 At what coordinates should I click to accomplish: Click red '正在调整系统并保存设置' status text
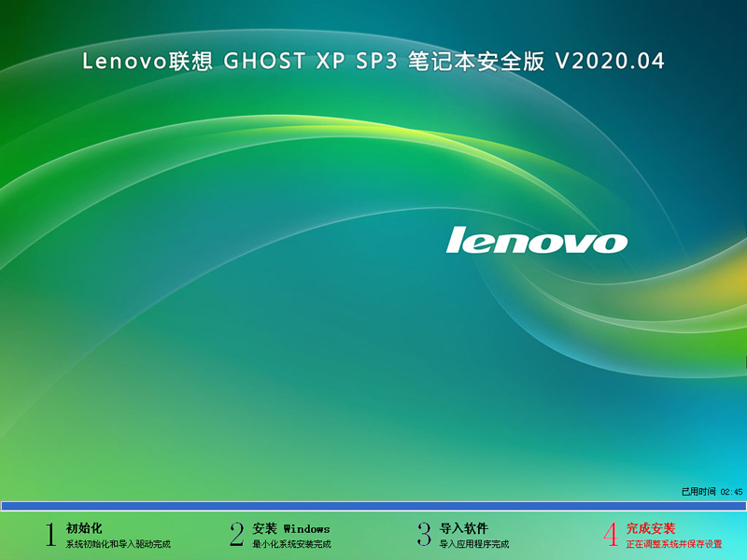[x=673, y=544]
